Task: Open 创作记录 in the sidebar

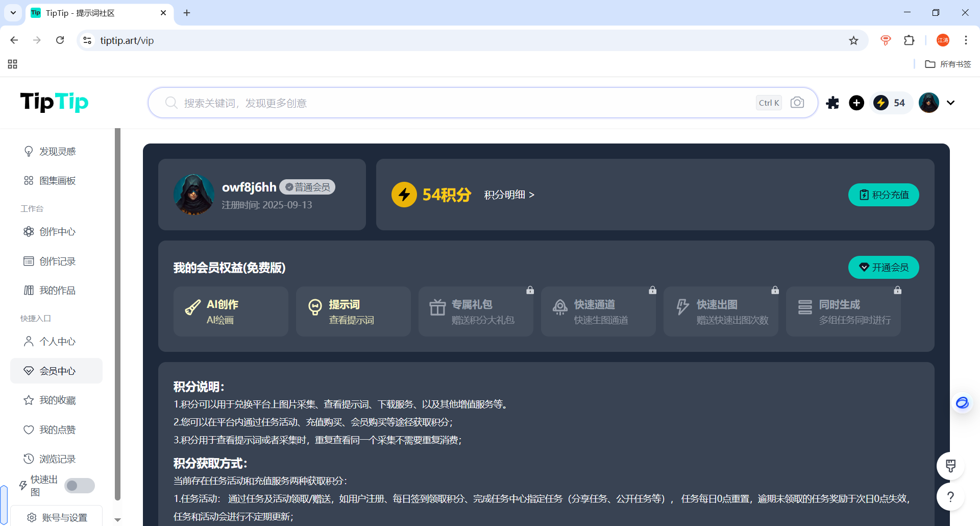Action: click(x=56, y=261)
